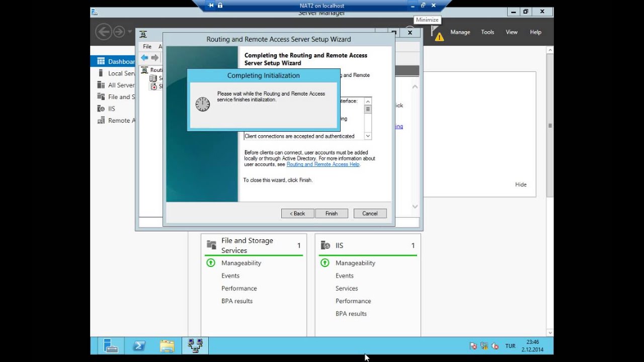Click the Hide link in the welcome tile

point(521,185)
